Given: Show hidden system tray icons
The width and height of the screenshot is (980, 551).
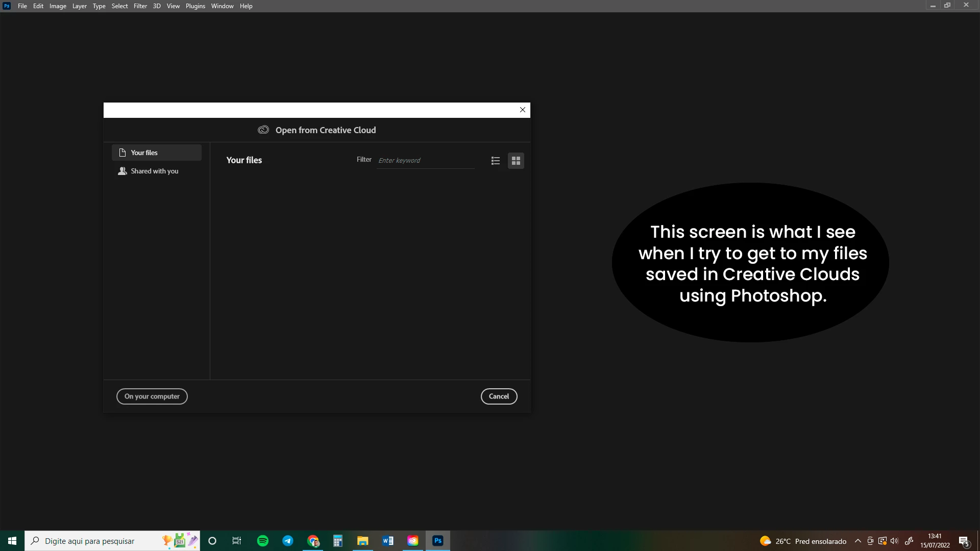Looking at the screenshot, I should pyautogui.click(x=858, y=541).
